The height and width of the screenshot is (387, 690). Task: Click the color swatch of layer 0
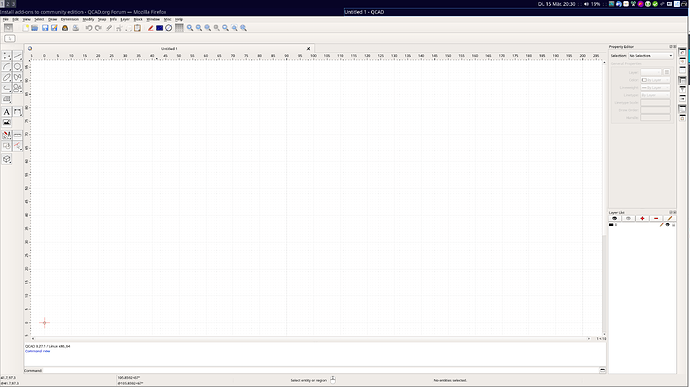611,225
